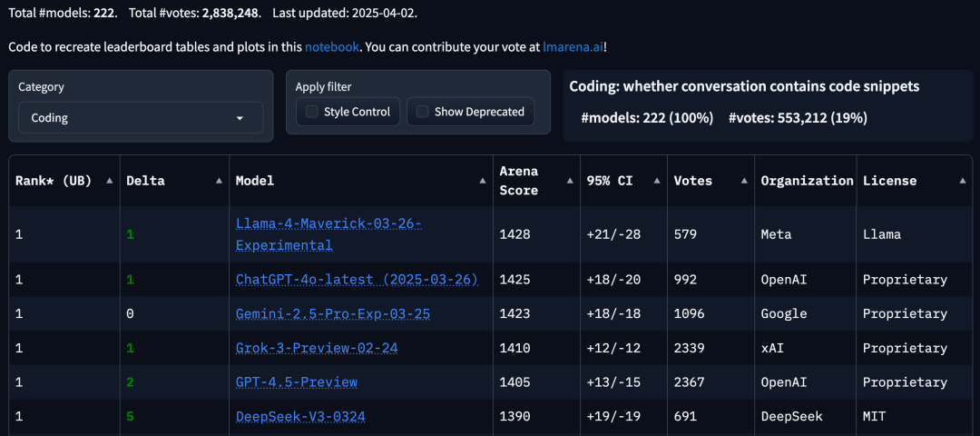Viewport: 980px width, 436px height.
Task: Open ChatGPT-4o-latest (2025-03-26) model link
Action: [357, 280]
